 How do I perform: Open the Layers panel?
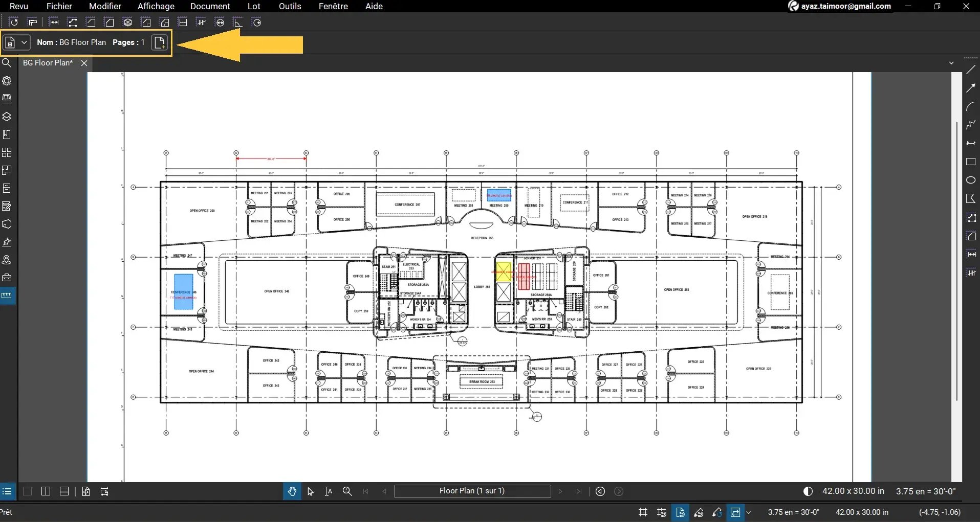7,117
